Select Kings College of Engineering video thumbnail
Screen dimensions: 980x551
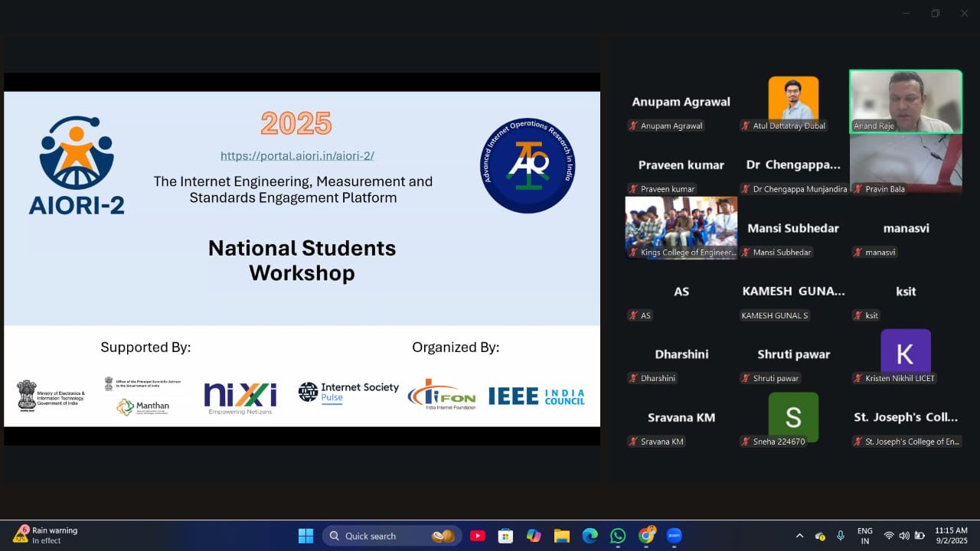point(681,227)
